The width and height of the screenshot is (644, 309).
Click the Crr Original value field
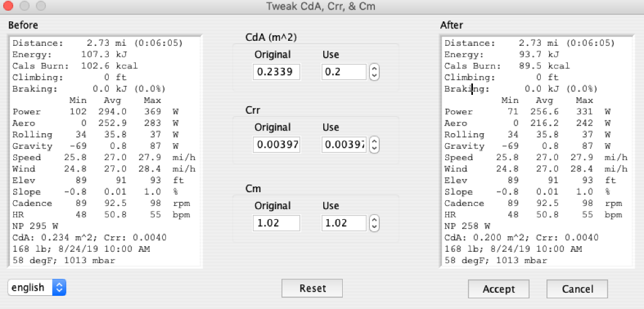[277, 144]
